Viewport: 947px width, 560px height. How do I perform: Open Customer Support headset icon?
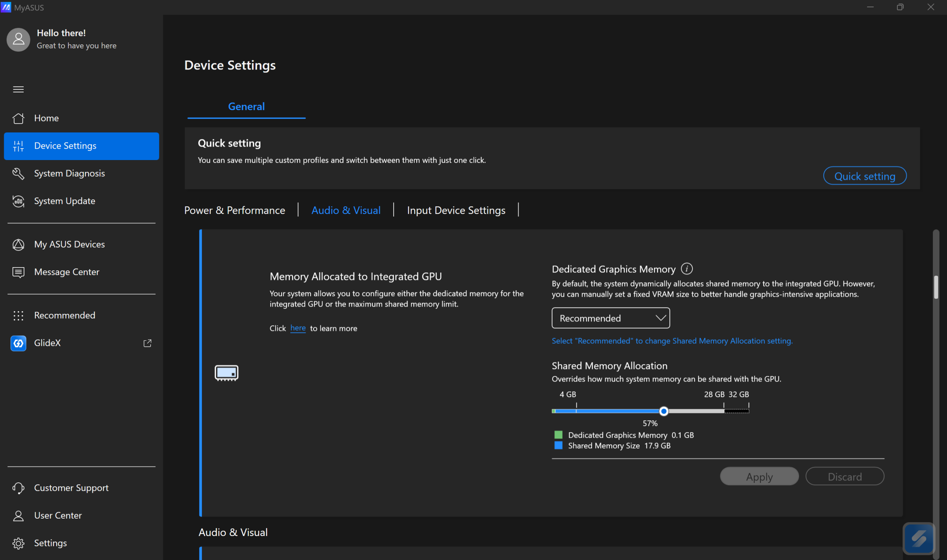pyautogui.click(x=18, y=488)
